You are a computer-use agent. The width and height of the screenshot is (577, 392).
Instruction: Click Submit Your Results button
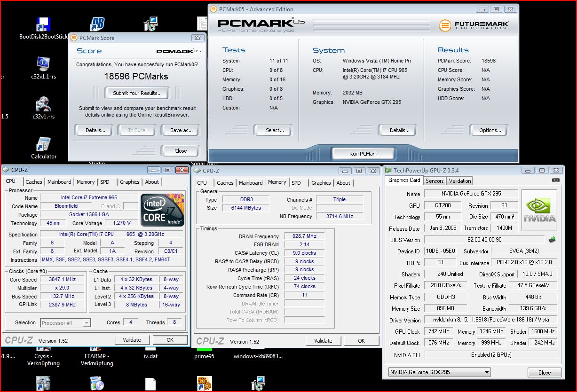coord(137,93)
